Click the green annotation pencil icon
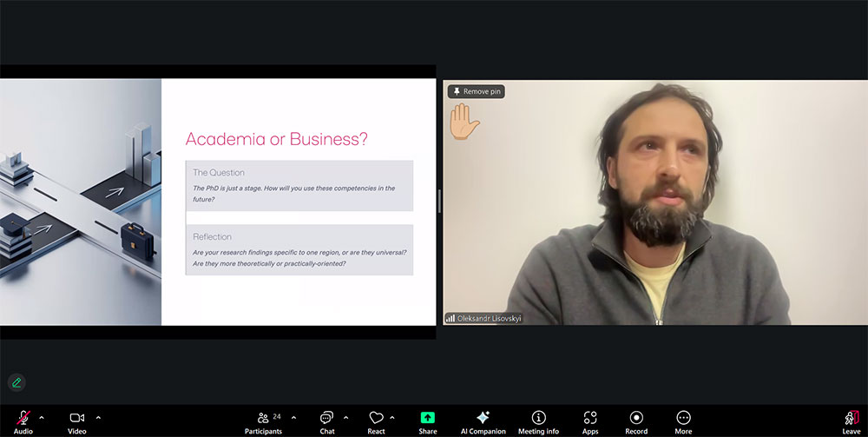The height and width of the screenshot is (437, 868). click(16, 382)
